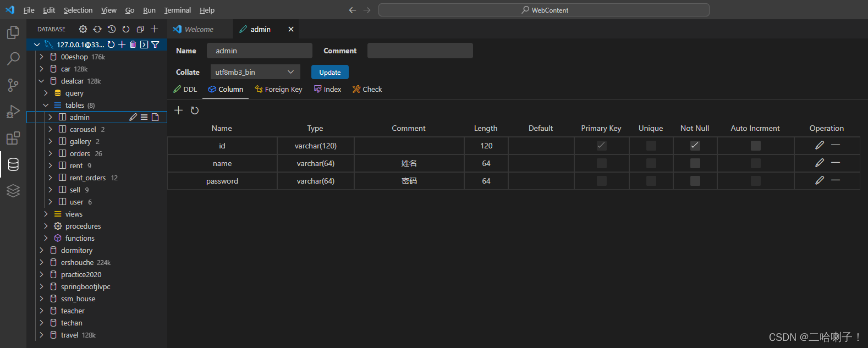Open the Collate utf8mb3_bin dropdown
The width and height of the screenshot is (868, 348).
(255, 72)
